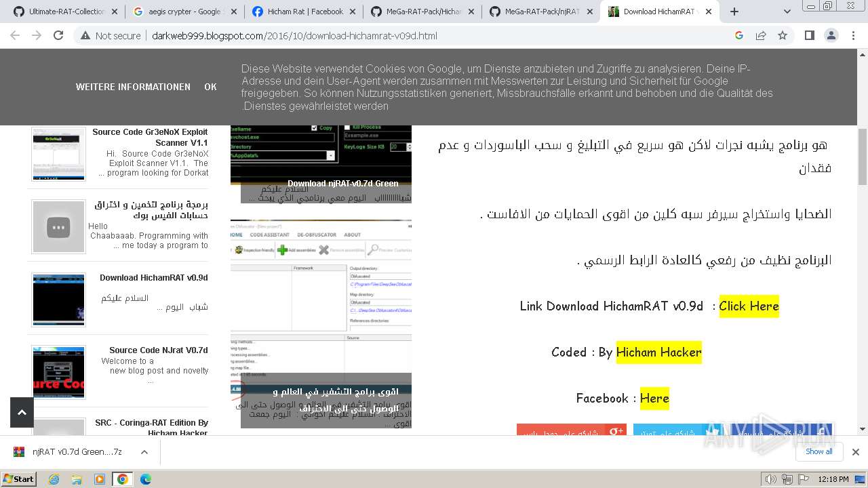Open the Windows Start menu
868x488 pixels.
tap(18, 479)
